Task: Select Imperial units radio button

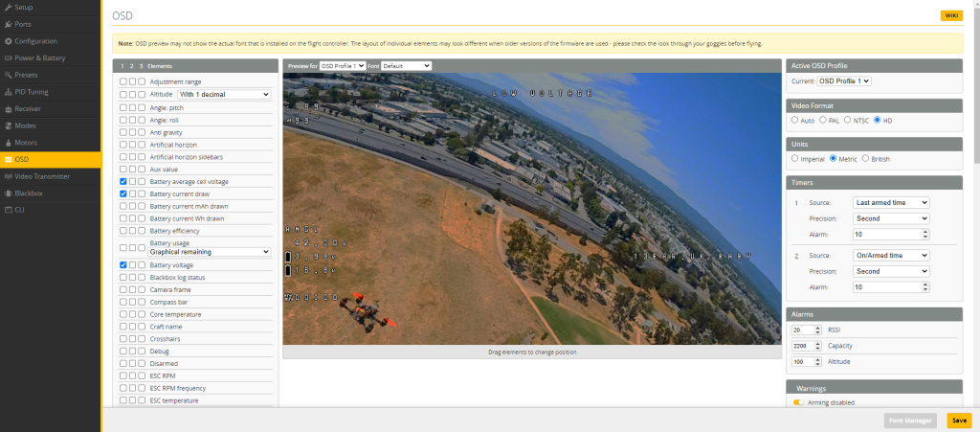Action: (794, 158)
